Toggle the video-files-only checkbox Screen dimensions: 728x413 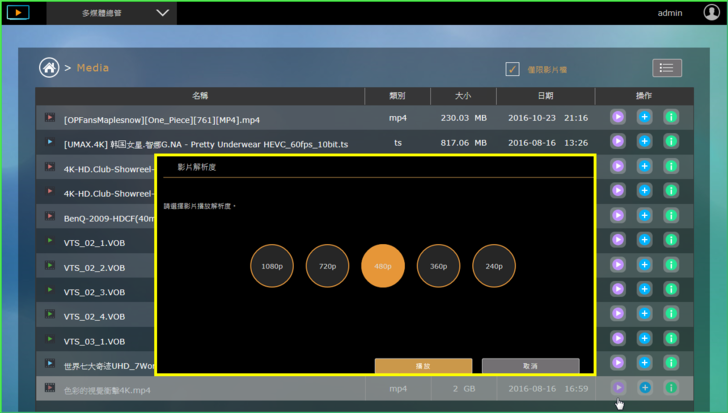[512, 69]
